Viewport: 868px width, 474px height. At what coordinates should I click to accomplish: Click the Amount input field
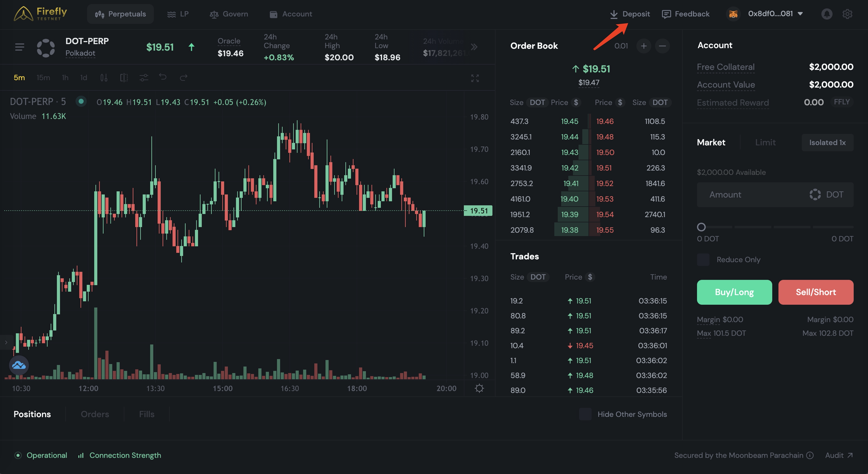pyautogui.click(x=751, y=194)
